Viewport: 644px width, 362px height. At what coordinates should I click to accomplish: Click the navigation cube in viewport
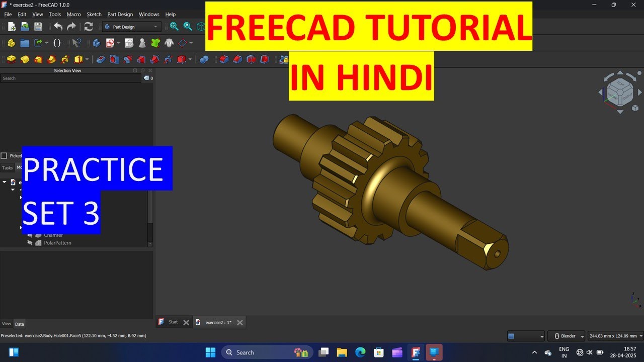620,93
